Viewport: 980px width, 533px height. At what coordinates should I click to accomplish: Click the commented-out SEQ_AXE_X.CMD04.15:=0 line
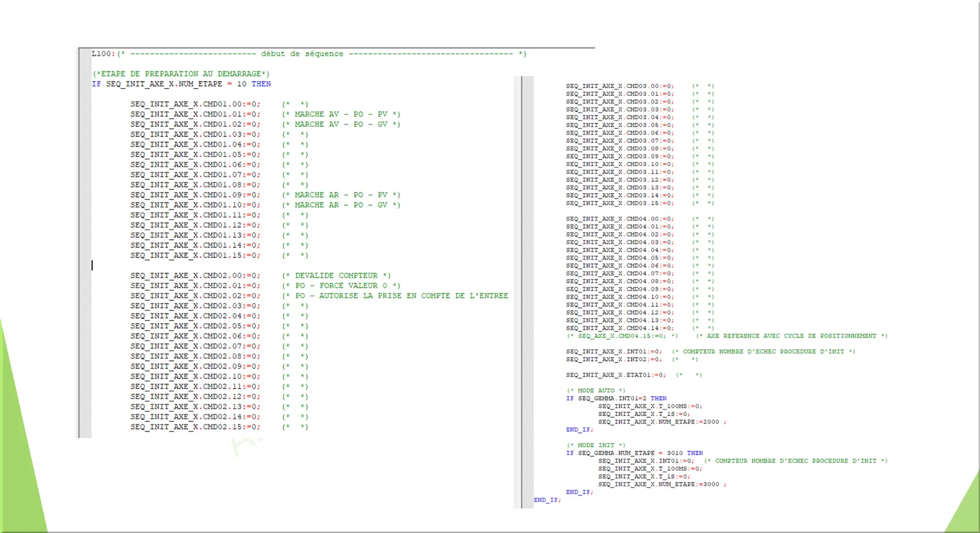click(x=623, y=336)
